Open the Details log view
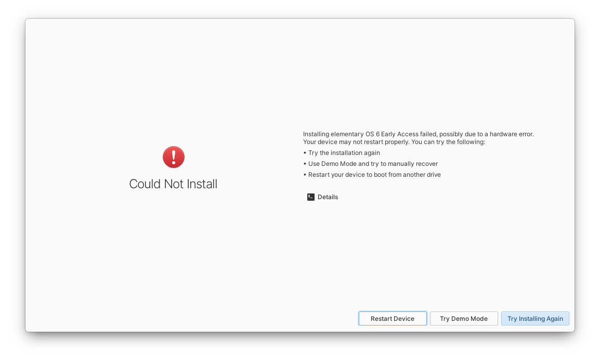The width and height of the screenshot is (600, 364). [x=322, y=197]
